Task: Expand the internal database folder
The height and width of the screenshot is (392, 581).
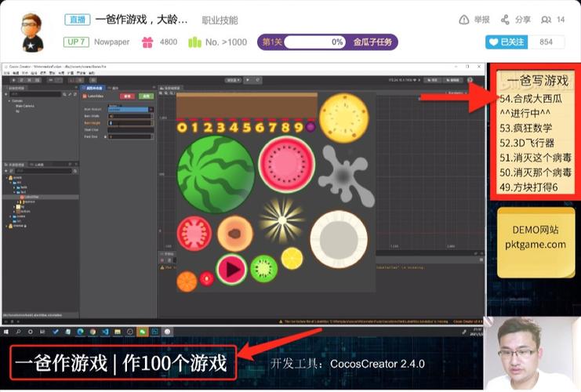Action: (6, 226)
